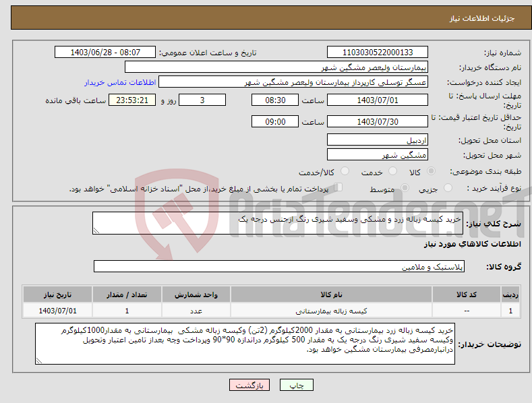
Task: Click the تاریخ نیاز column header
Action: click(x=58, y=294)
